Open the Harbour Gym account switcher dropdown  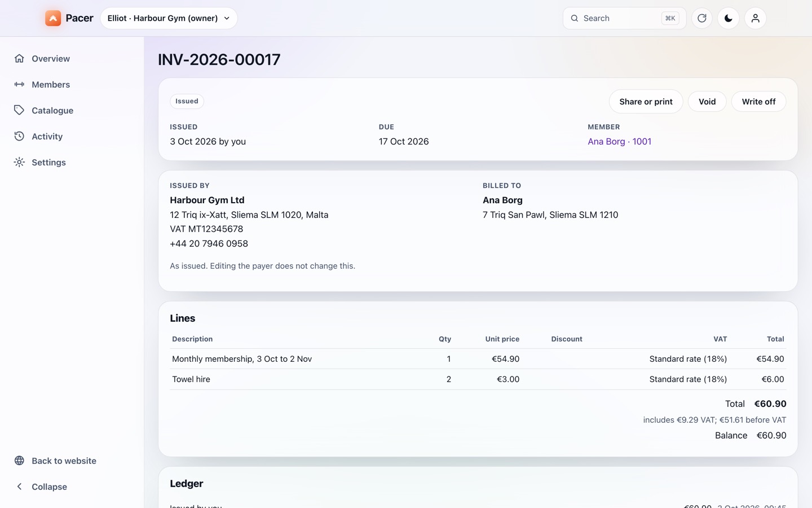pyautogui.click(x=169, y=18)
